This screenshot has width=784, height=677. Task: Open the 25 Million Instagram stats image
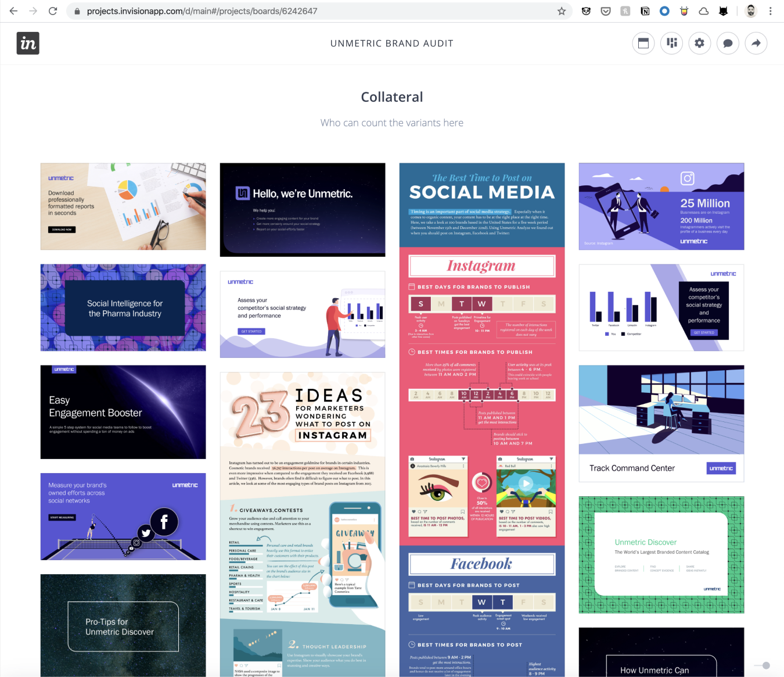coord(661,206)
